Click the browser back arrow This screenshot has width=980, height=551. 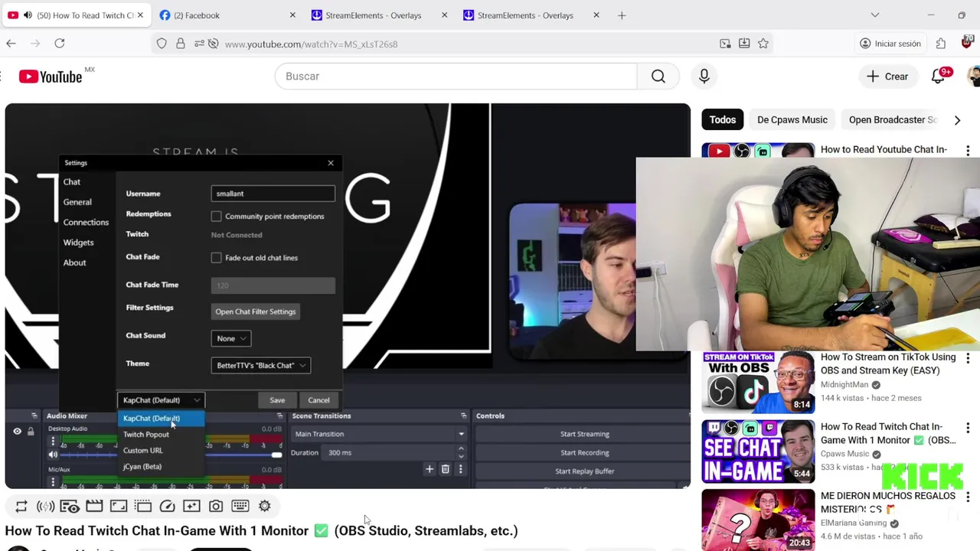tap(11, 44)
